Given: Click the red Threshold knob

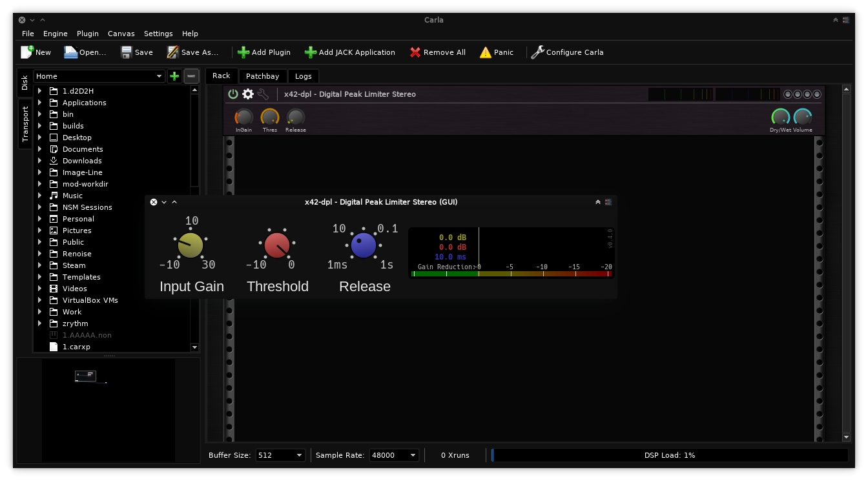Looking at the screenshot, I should tap(277, 245).
